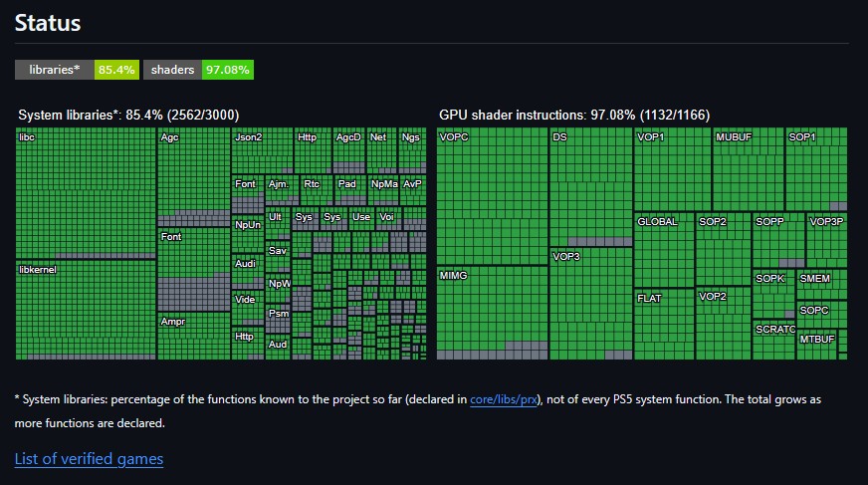Screen dimensions: 868x485
Task: Open List of verified games link
Action: 89,459
